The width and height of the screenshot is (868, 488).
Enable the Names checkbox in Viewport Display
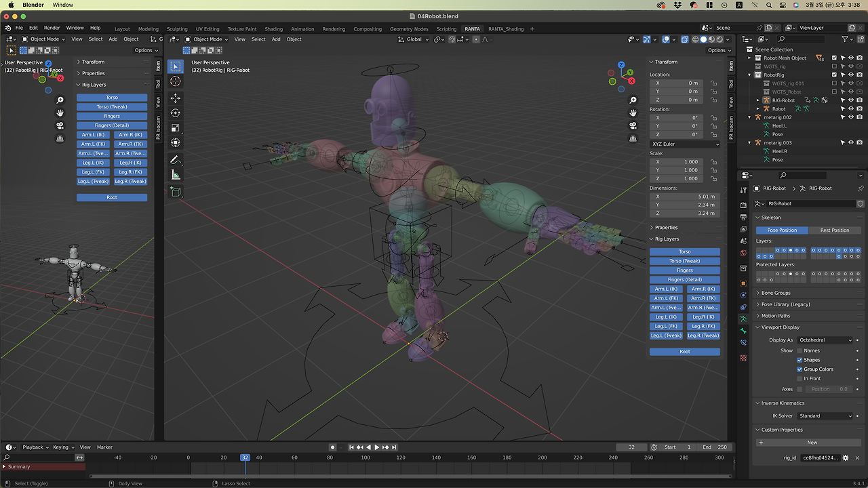(800, 350)
